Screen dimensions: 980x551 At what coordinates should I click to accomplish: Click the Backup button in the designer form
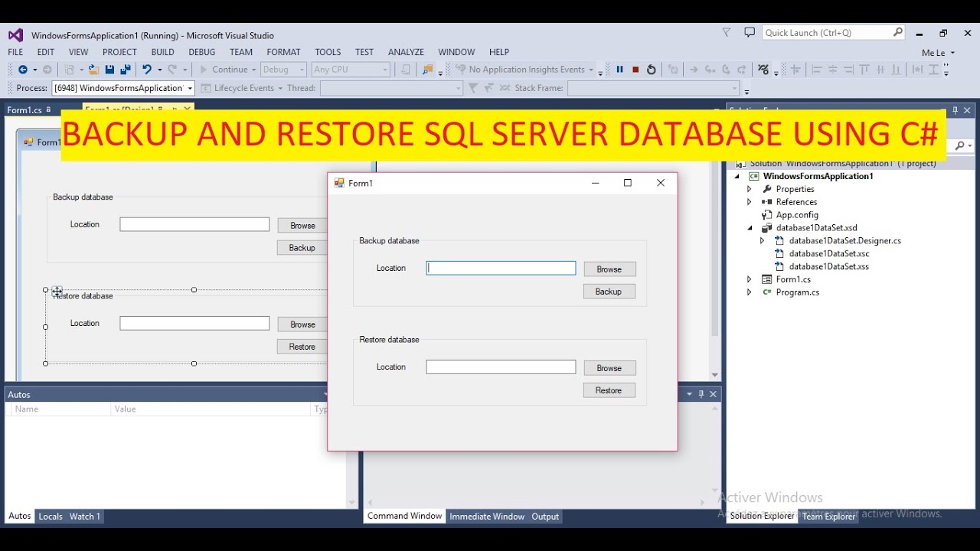click(302, 248)
